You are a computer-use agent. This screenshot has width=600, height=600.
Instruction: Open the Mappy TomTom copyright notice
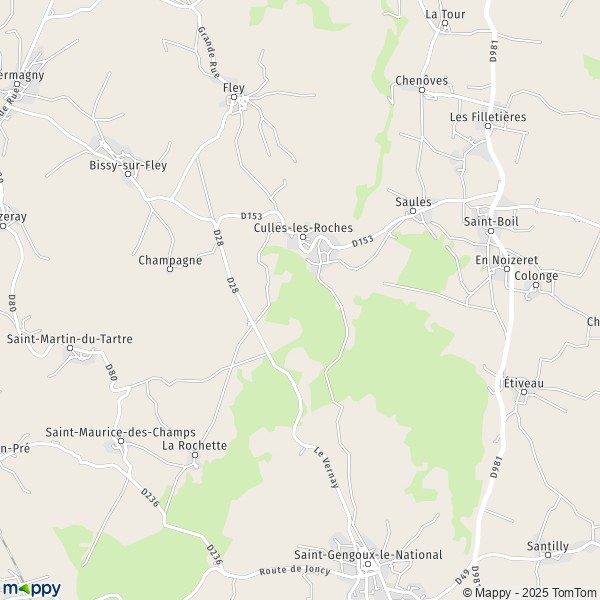531,593
